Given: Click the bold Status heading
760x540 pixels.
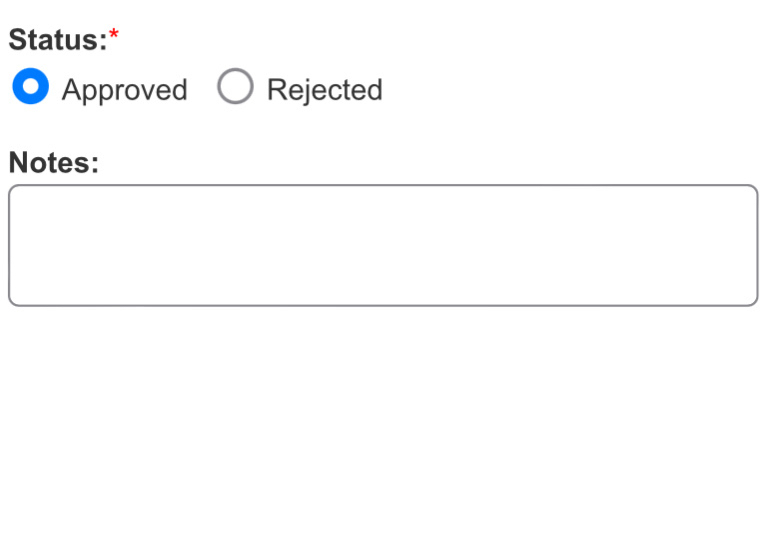Looking at the screenshot, I should [x=57, y=41].
